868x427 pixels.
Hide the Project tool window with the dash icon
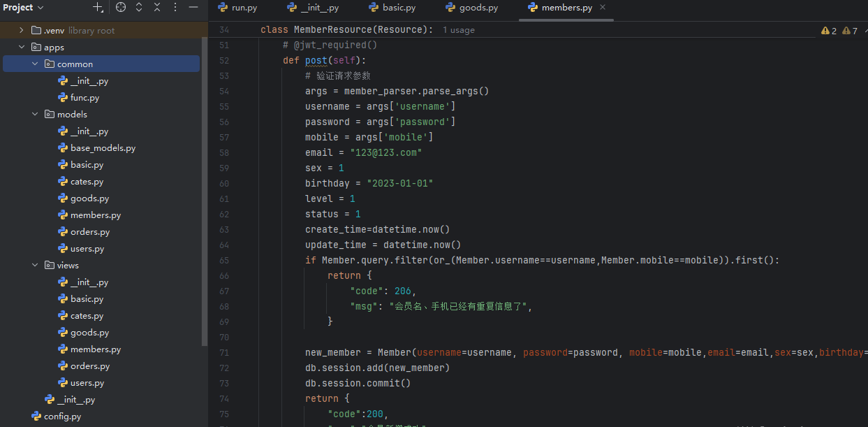(x=193, y=8)
